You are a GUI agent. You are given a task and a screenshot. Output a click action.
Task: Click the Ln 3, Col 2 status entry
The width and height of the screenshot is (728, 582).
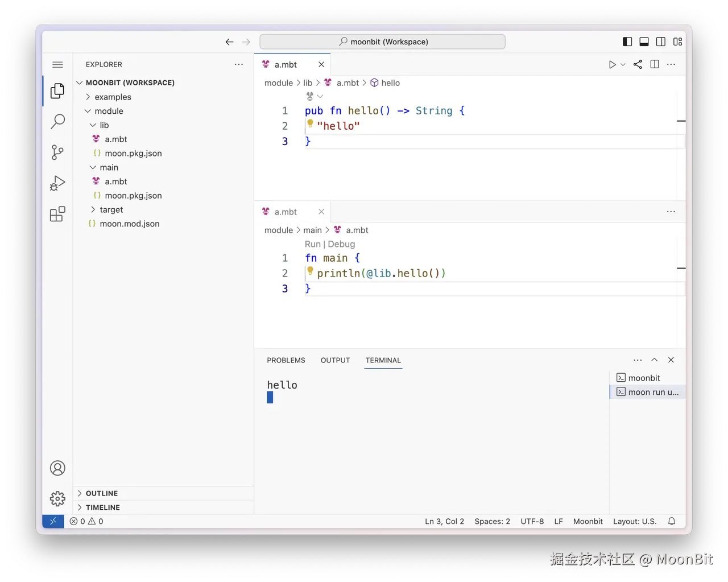coord(445,521)
